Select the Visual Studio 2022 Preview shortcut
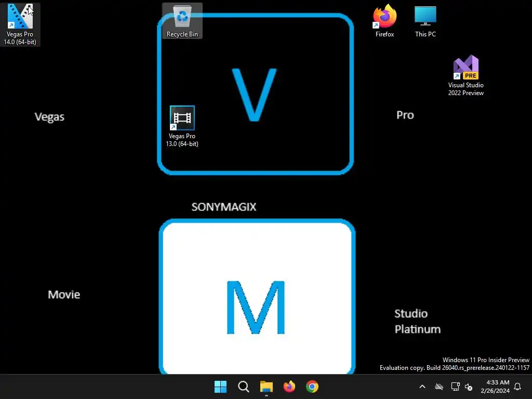 point(466,75)
